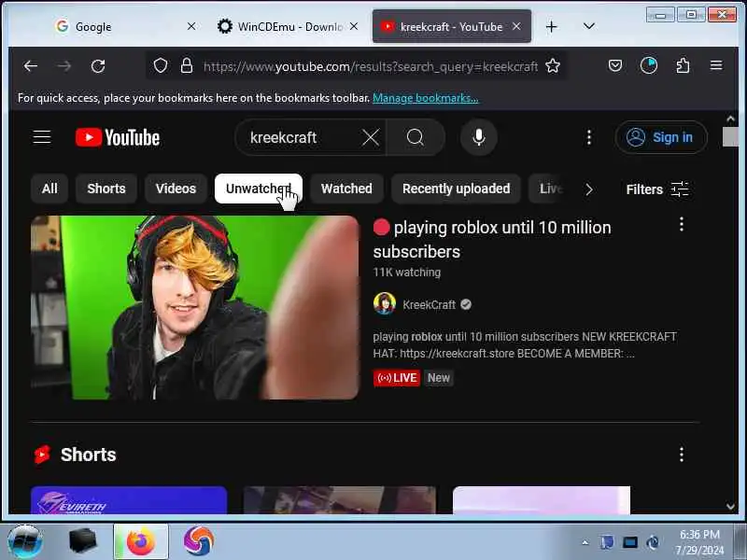Open the Windows Start menu
The height and width of the screenshot is (560, 747).
25,542
